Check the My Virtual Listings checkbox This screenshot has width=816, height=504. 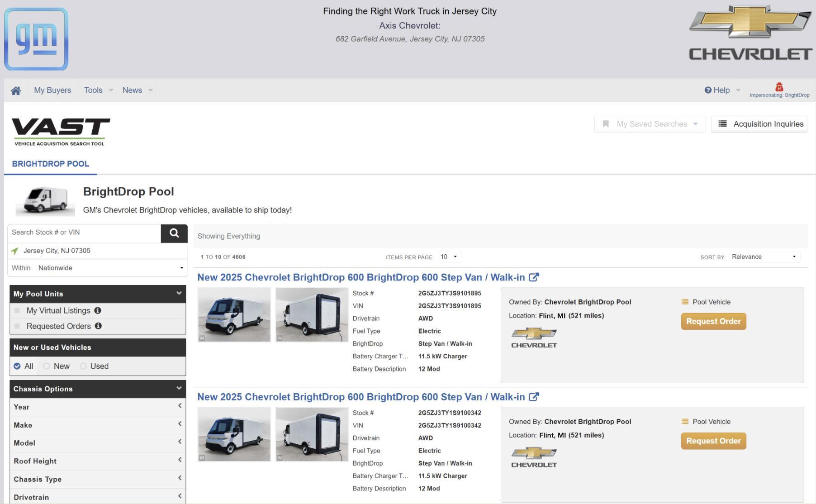(x=17, y=310)
